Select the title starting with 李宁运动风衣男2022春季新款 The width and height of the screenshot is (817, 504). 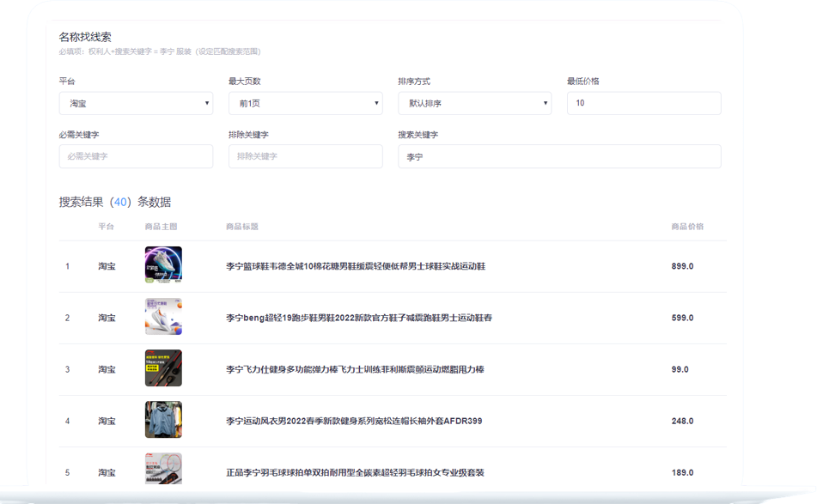354,421
